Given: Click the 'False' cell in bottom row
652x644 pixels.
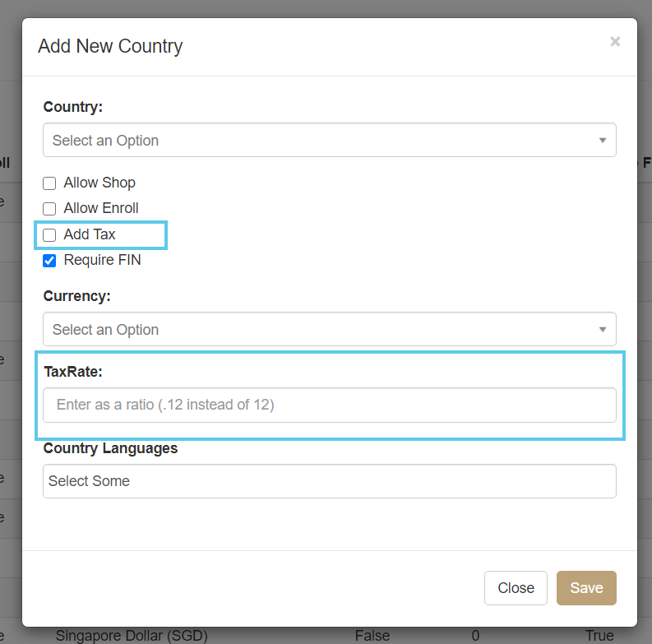Looking at the screenshot, I should coord(371,636).
